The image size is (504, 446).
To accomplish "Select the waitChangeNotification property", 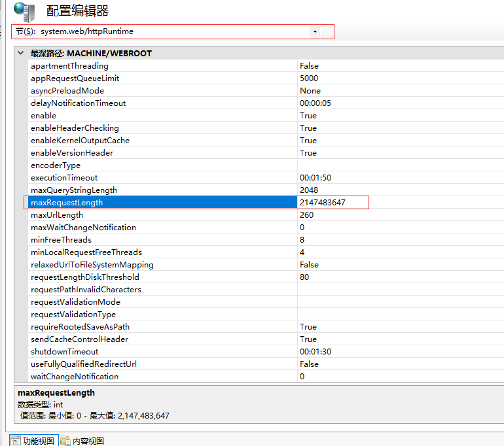I will (x=75, y=376).
